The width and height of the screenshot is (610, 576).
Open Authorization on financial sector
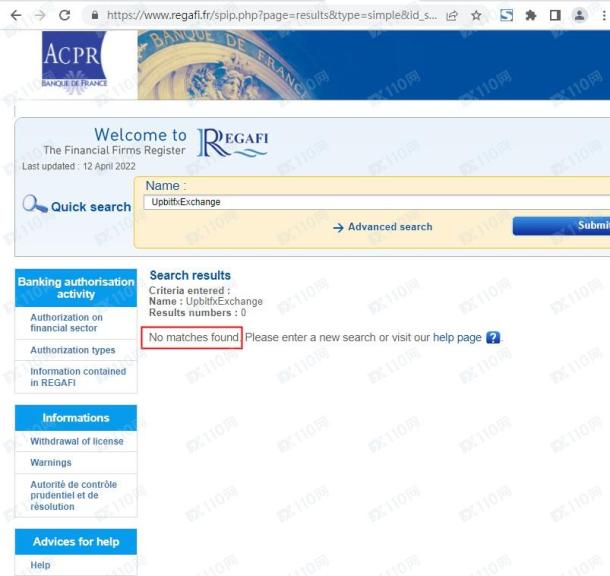pos(67,323)
